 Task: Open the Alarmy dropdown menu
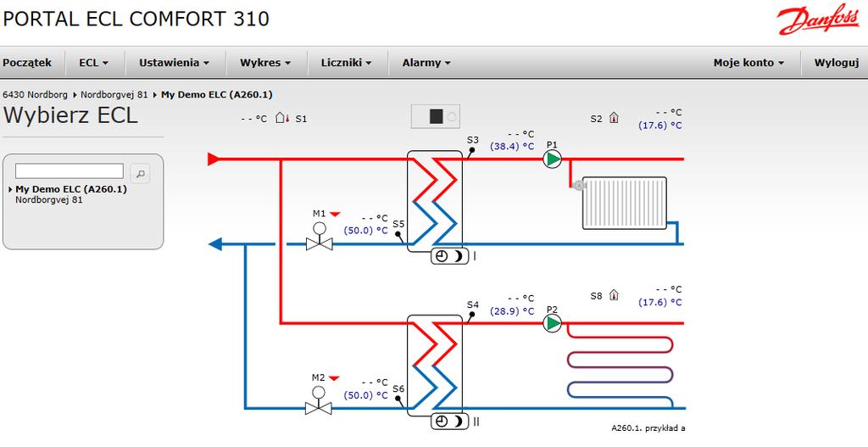click(x=426, y=63)
